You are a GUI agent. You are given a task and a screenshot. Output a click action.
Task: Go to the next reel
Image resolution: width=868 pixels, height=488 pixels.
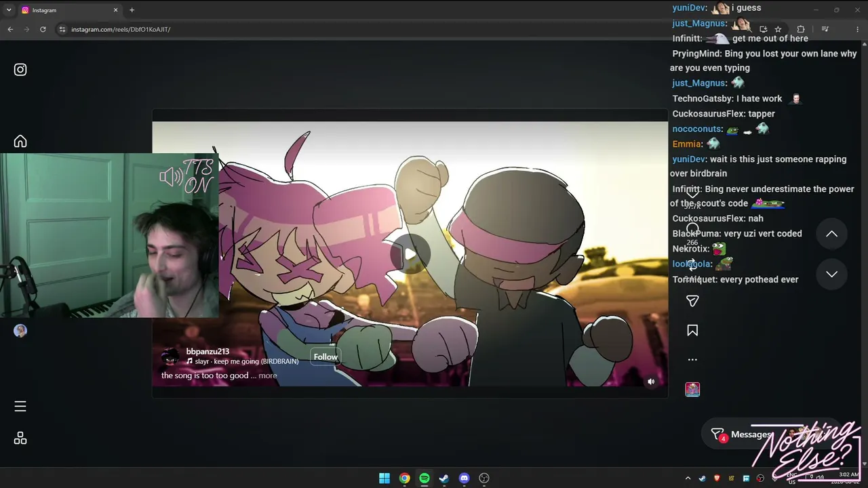(x=831, y=274)
